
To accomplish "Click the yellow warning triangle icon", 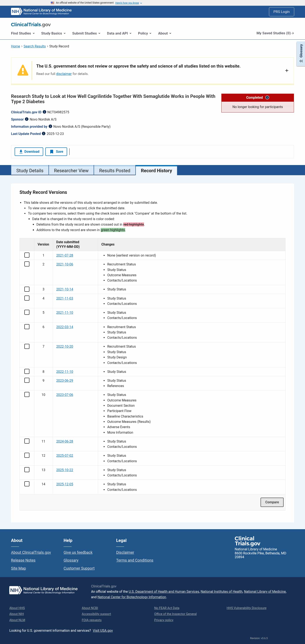I will [23, 70].
